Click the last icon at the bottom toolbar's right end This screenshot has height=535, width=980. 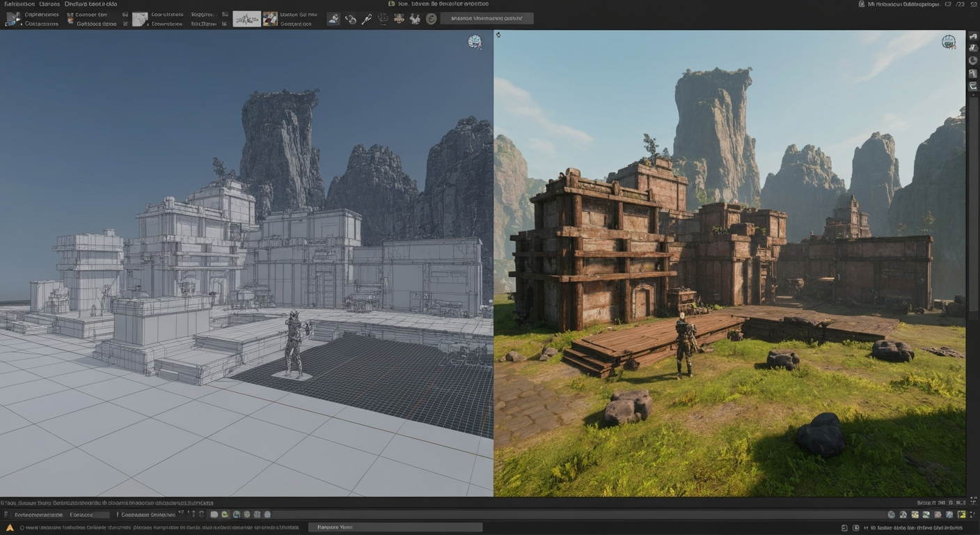pyautogui.click(x=972, y=514)
